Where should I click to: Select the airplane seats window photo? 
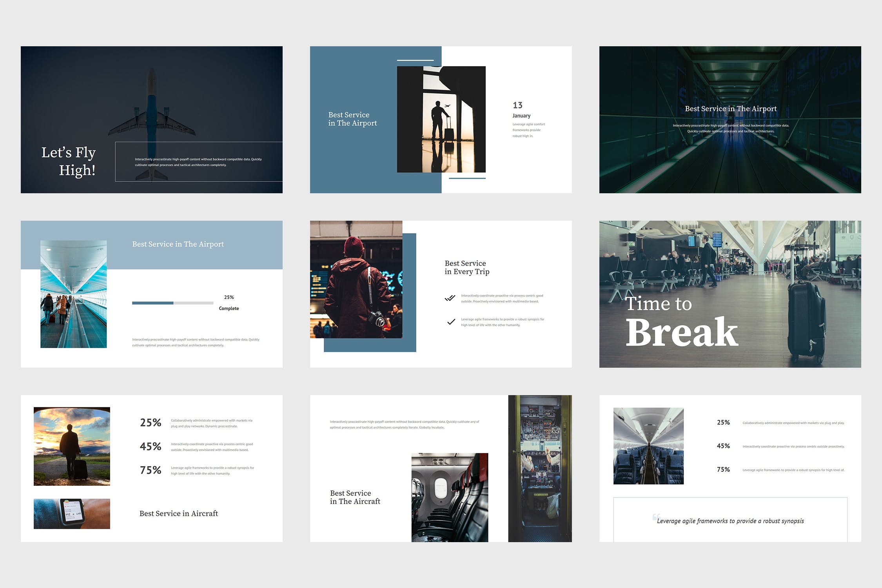pyautogui.click(x=450, y=497)
